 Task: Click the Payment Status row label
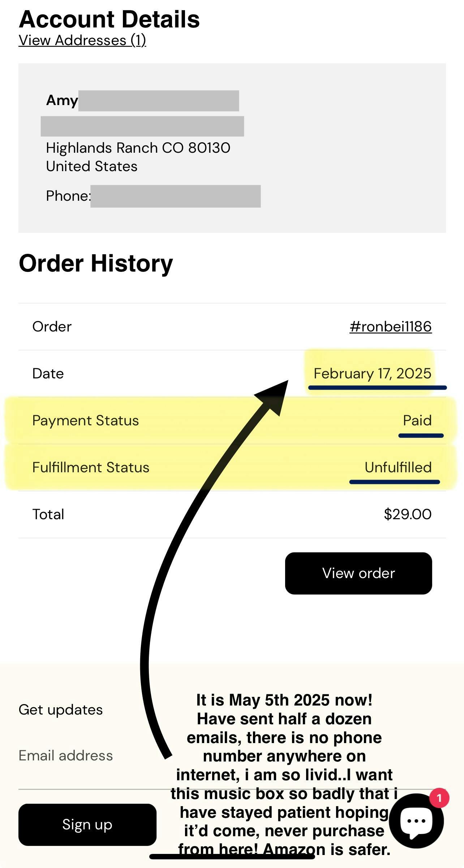[x=85, y=420]
